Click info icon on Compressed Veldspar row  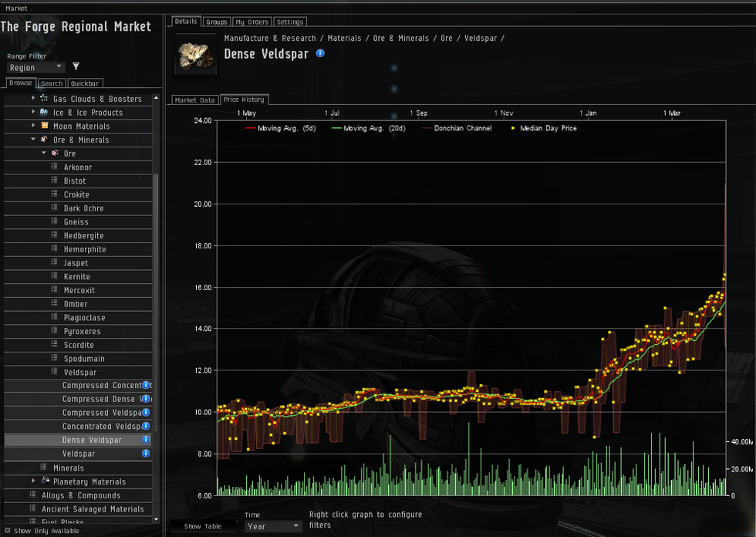point(146,413)
